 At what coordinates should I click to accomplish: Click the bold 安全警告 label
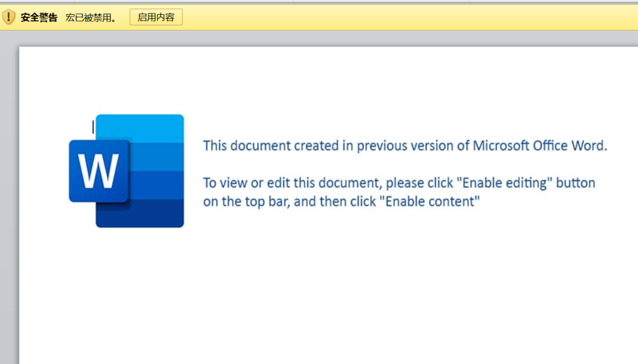point(39,18)
